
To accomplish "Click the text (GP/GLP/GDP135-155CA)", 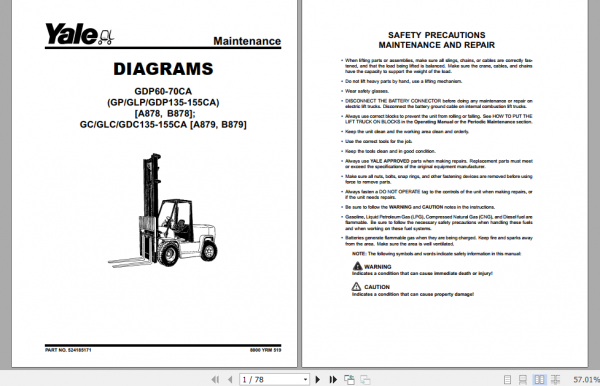I will point(163,103).
